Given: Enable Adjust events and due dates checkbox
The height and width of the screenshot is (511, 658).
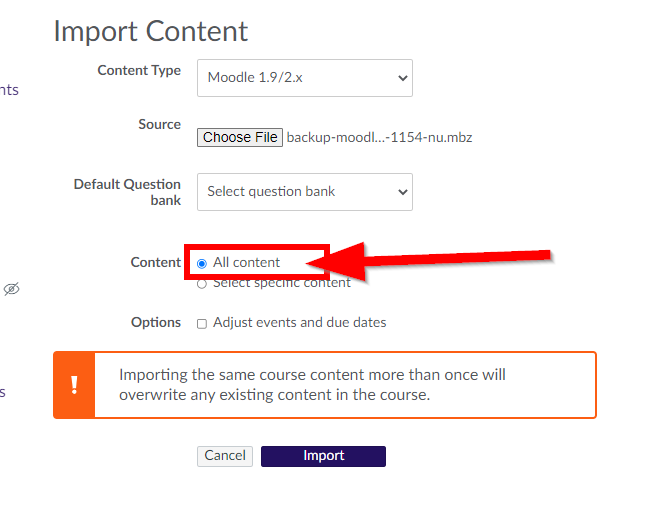Looking at the screenshot, I should click(202, 323).
